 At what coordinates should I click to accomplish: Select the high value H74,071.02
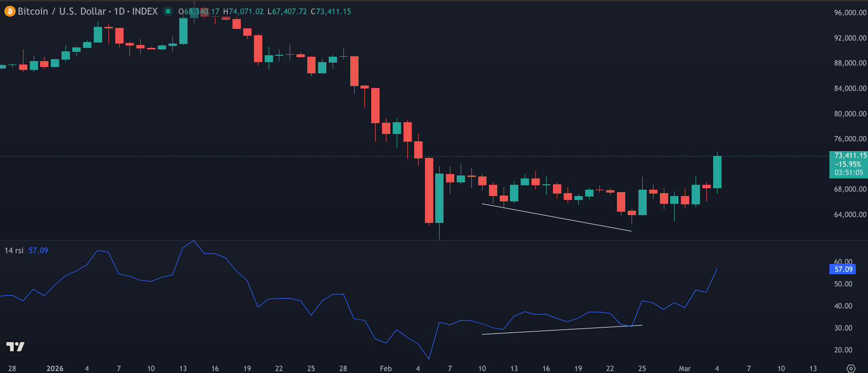click(x=243, y=11)
